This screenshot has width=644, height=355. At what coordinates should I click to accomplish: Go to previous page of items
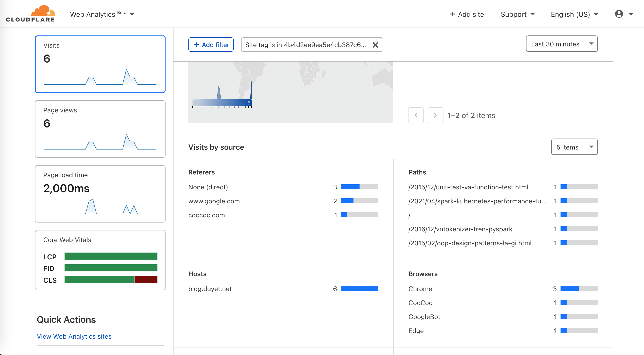pyautogui.click(x=416, y=115)
